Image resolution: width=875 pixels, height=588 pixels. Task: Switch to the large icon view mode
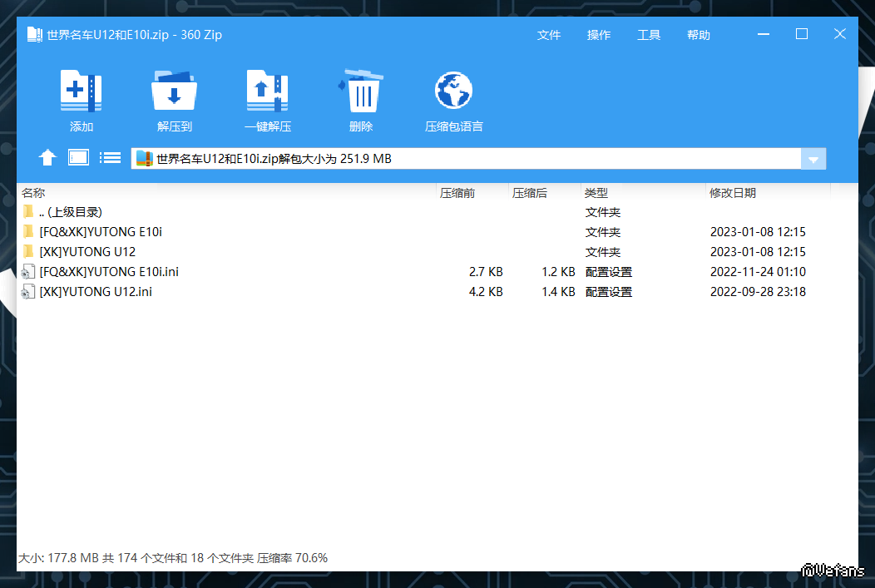click(x=78, y=158)
